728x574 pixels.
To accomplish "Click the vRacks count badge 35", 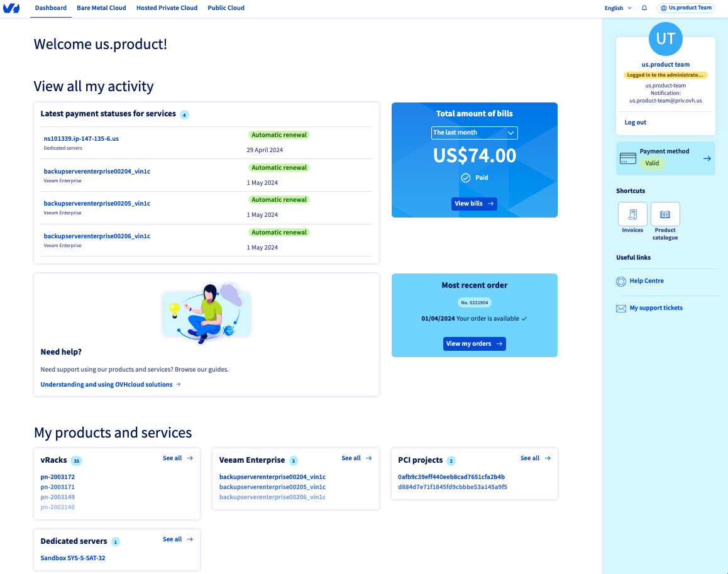I will (x=76, y=461).
